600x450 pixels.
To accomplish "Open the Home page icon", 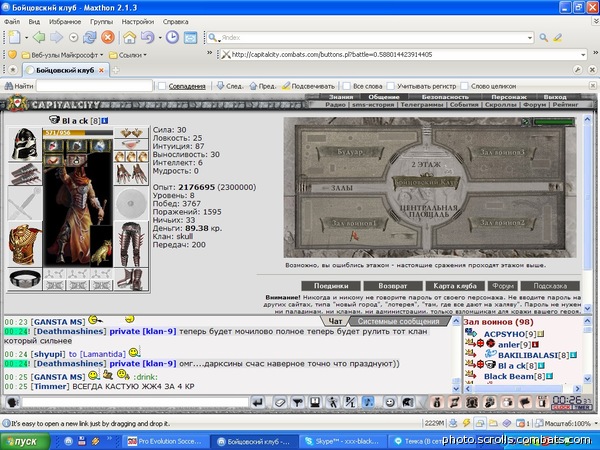I will click(129, 38).
